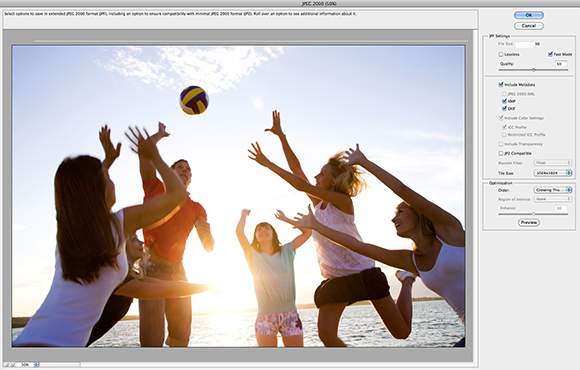580x370 pixels.
Task: Click the Quality value field
Action: [561, 64]
